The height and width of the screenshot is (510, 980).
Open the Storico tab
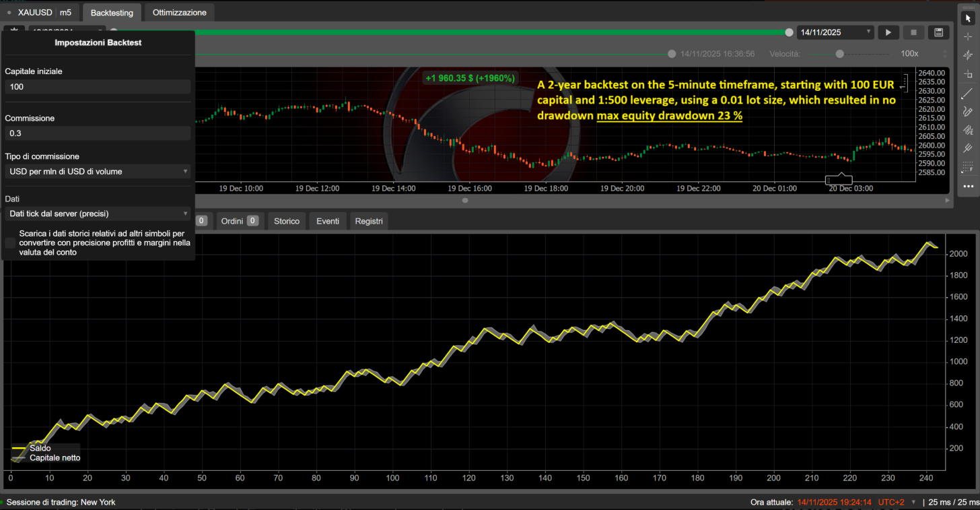pos(287,221)
